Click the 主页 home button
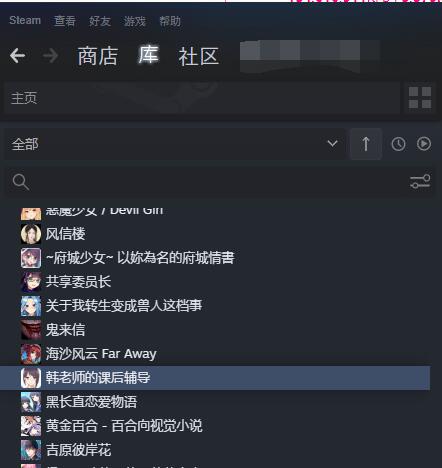The height and width of the screenshot is (468, 442). [202, 98]
